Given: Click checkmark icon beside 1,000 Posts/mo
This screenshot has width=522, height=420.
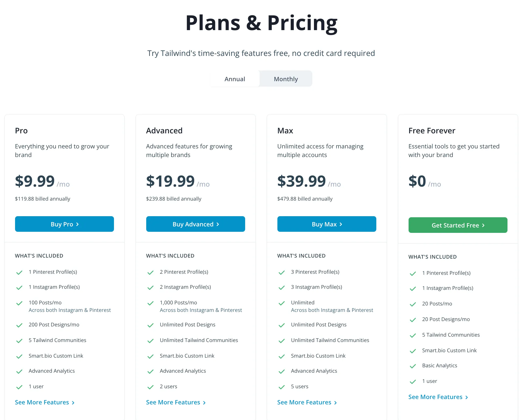Looking at the screenshot, I should click(151, 303).
